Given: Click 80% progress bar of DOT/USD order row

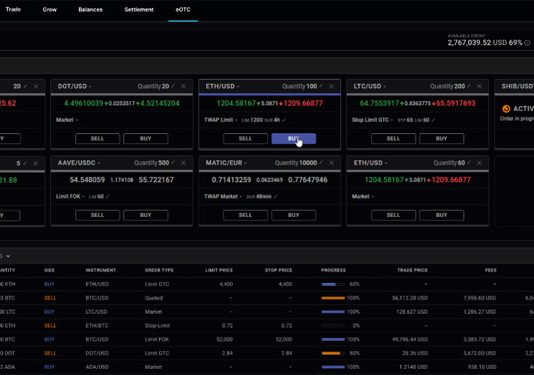Looking at the screenshot, I should [333, 353].
